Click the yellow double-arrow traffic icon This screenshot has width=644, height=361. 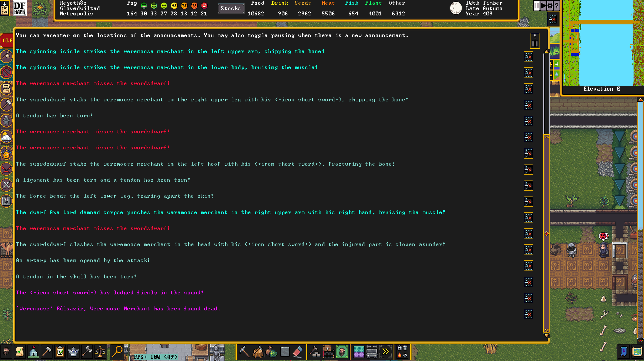385,352
